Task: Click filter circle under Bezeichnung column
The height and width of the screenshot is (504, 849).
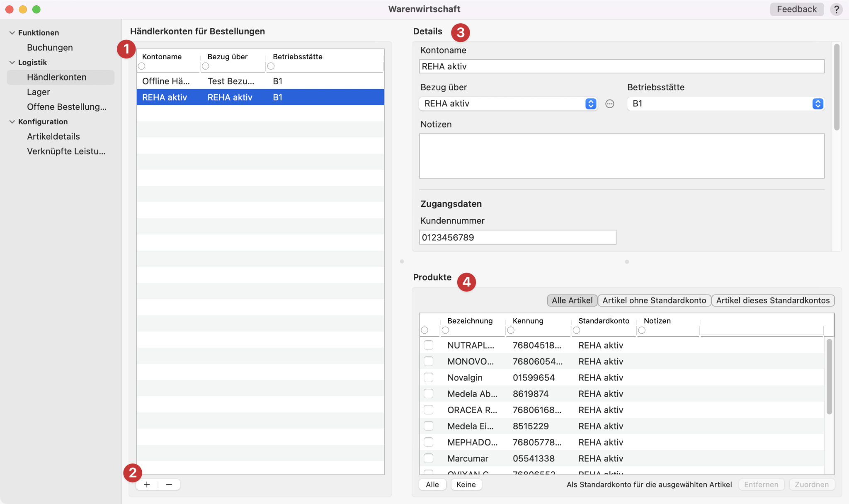Action: [x=446, y=330]
